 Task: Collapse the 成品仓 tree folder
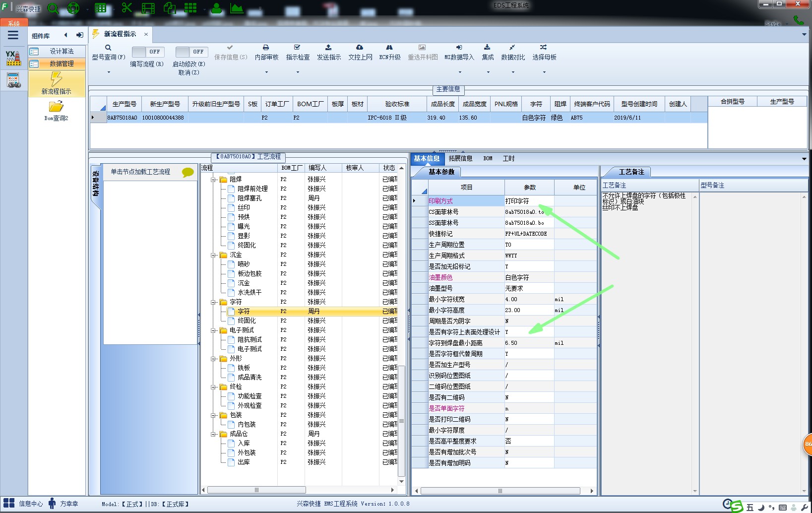(213, 434)
